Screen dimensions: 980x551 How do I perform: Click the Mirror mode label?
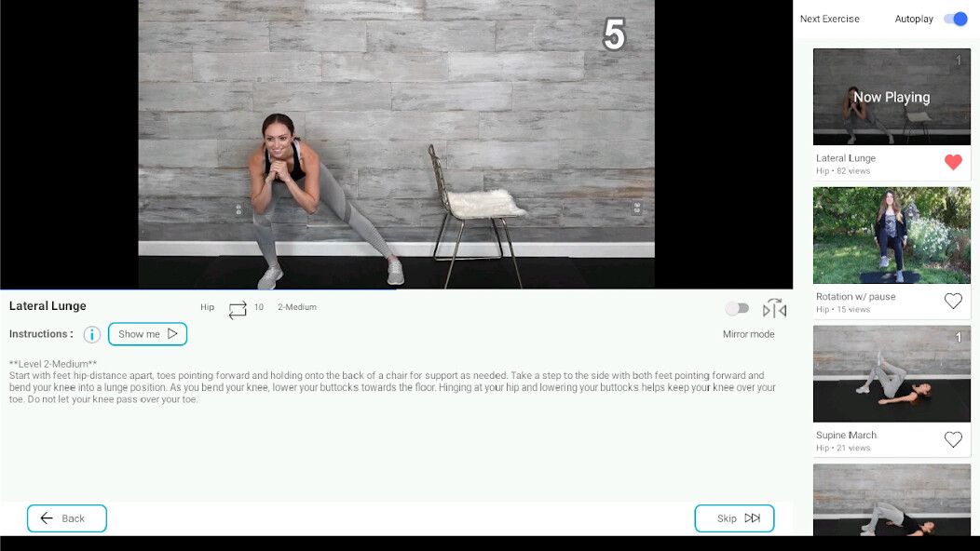[749, 334]
